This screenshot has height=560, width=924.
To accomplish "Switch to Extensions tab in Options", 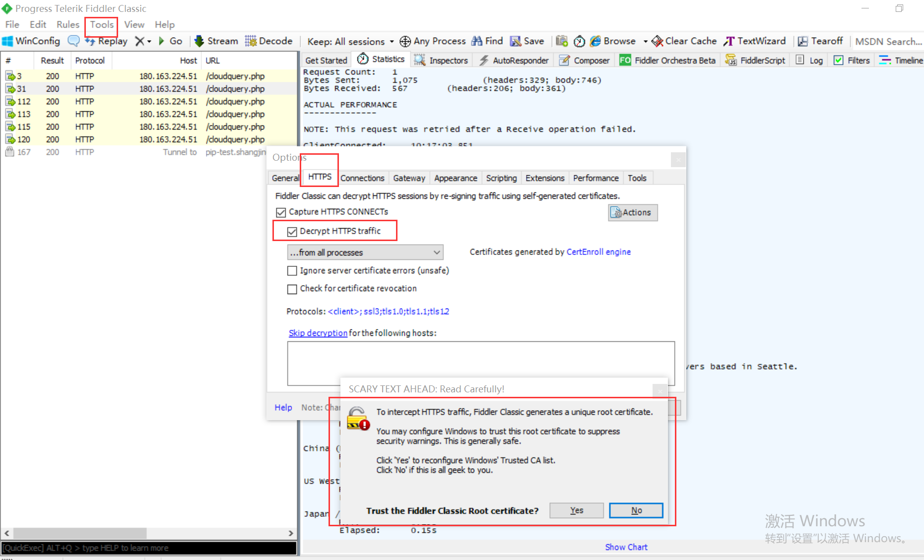I will (545, 178).
